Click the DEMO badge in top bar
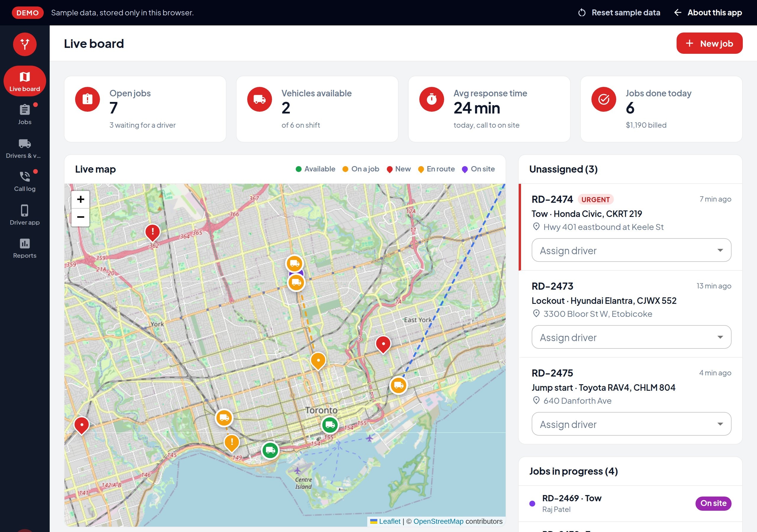This screenshot has width=757, height=532. (28, 13)
